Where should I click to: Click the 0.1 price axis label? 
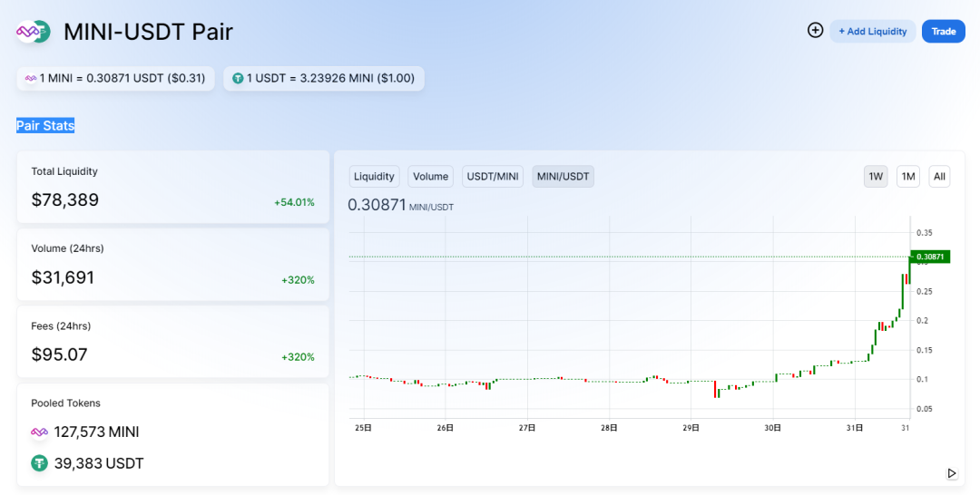[923, 380]
